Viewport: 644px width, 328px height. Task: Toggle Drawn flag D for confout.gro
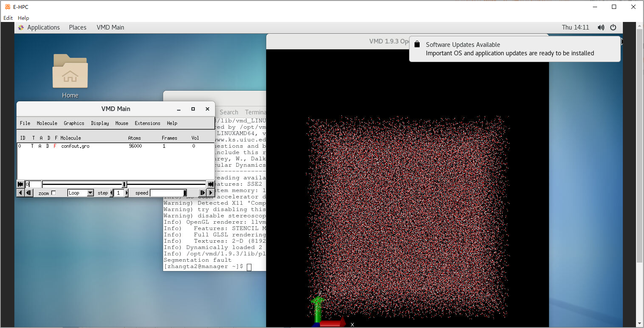[48, 146]
